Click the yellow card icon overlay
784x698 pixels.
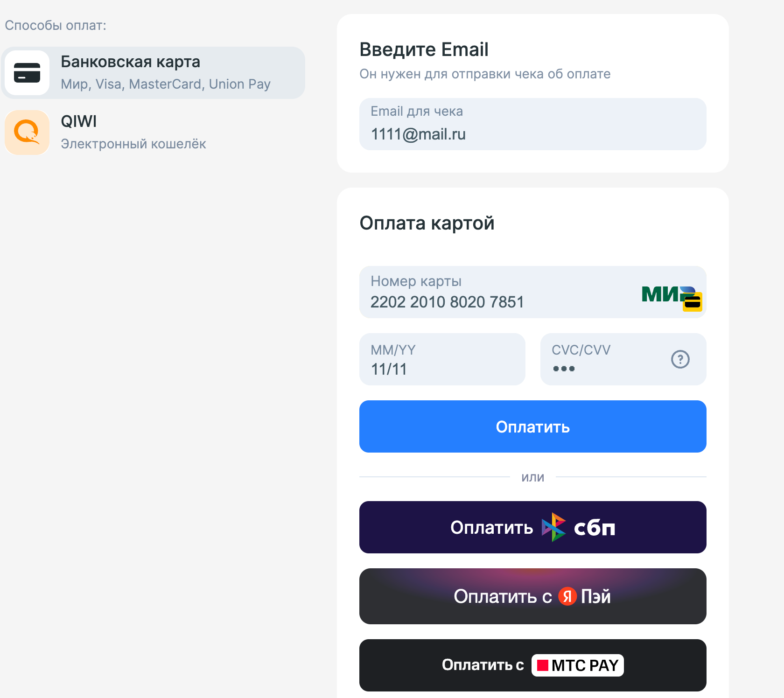693,302
